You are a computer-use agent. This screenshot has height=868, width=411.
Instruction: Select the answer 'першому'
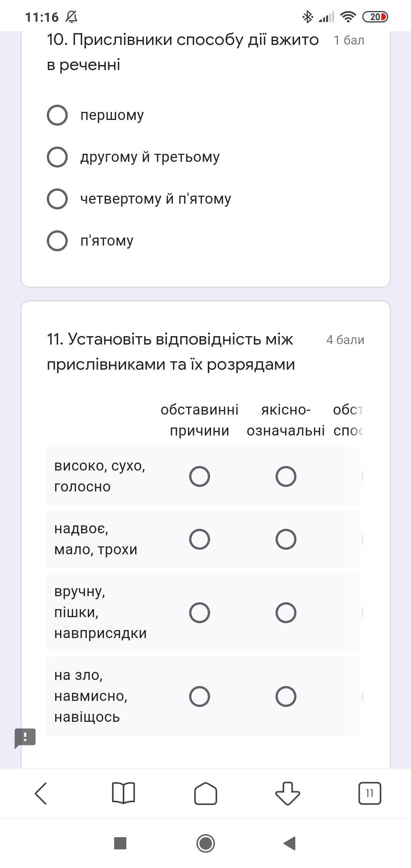(57, 115)
